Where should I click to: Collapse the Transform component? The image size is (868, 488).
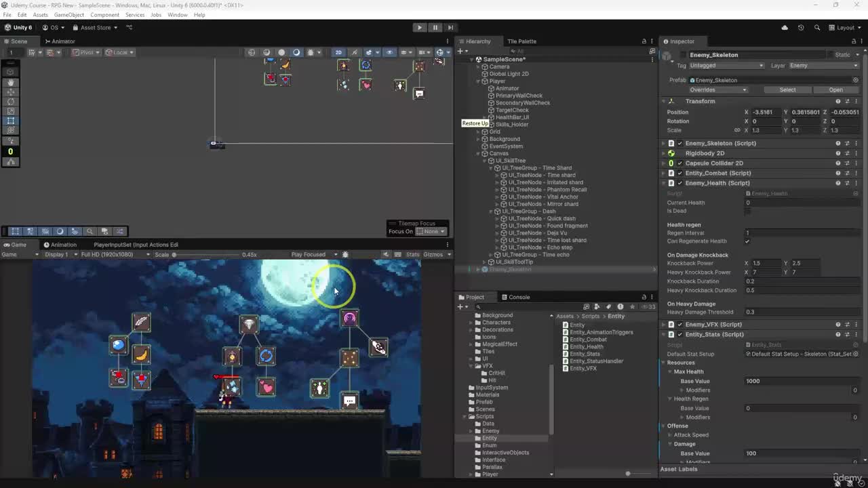663,101
